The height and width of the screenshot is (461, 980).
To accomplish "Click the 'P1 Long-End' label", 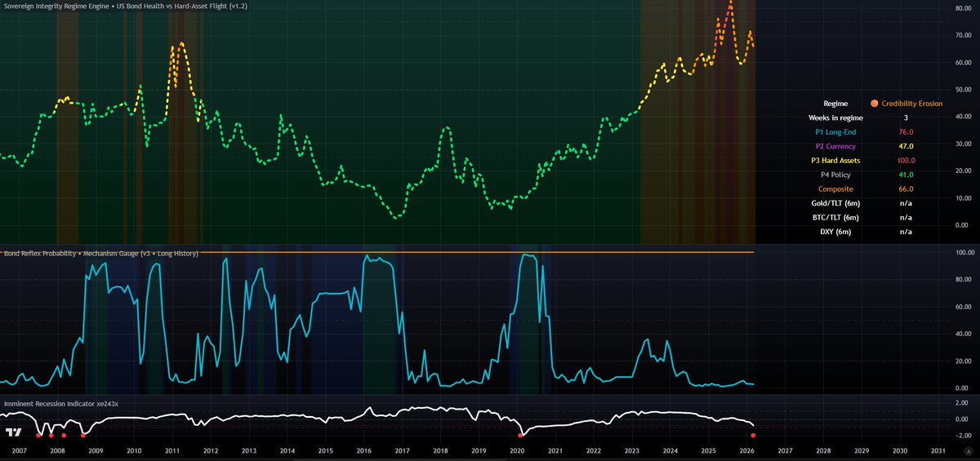I will coord(834,132).
